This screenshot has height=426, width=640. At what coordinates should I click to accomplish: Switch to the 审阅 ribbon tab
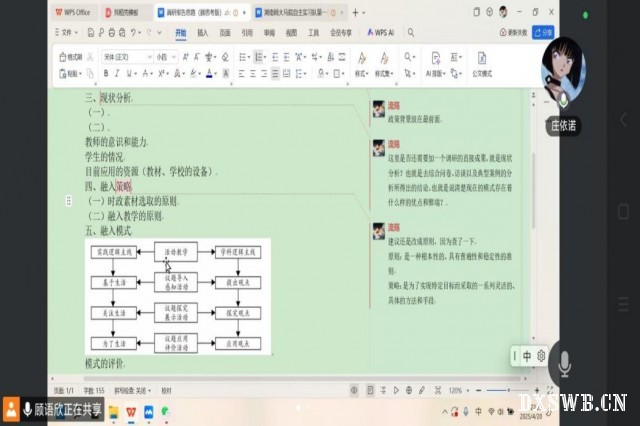pos(269,32)
